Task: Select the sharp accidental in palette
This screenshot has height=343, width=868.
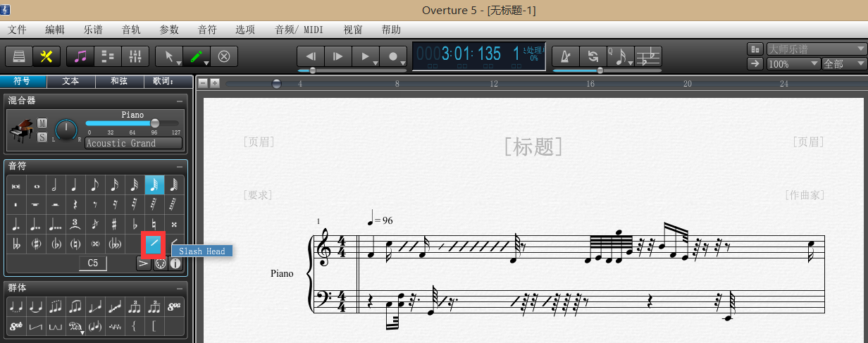Action: click(x=114, y=225)
